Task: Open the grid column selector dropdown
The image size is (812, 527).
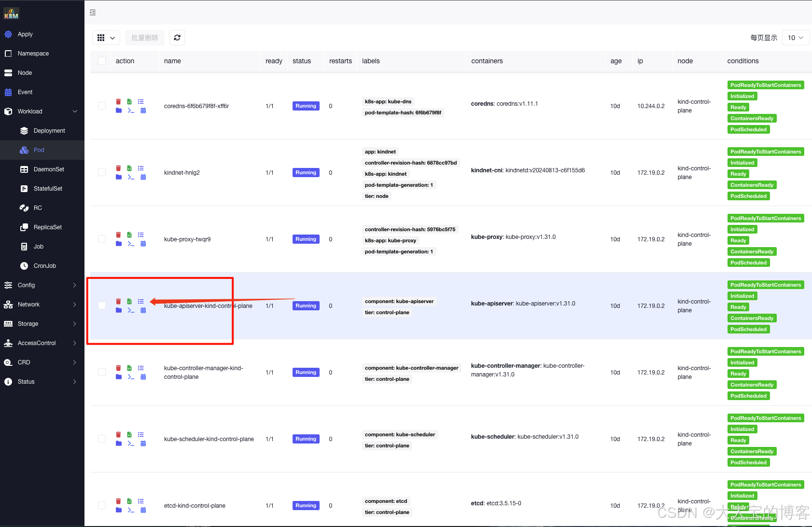Action: pyautogui.click(x=106, y=38)
